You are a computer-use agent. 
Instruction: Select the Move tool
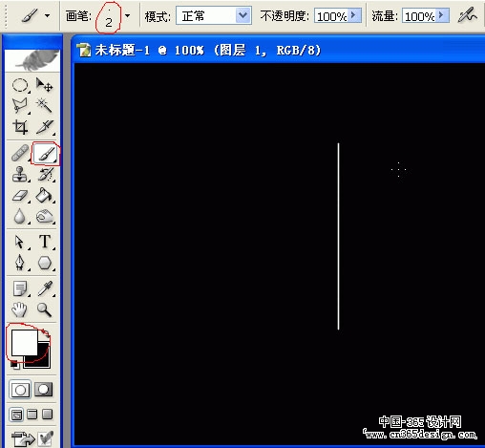tap(44, 85)
